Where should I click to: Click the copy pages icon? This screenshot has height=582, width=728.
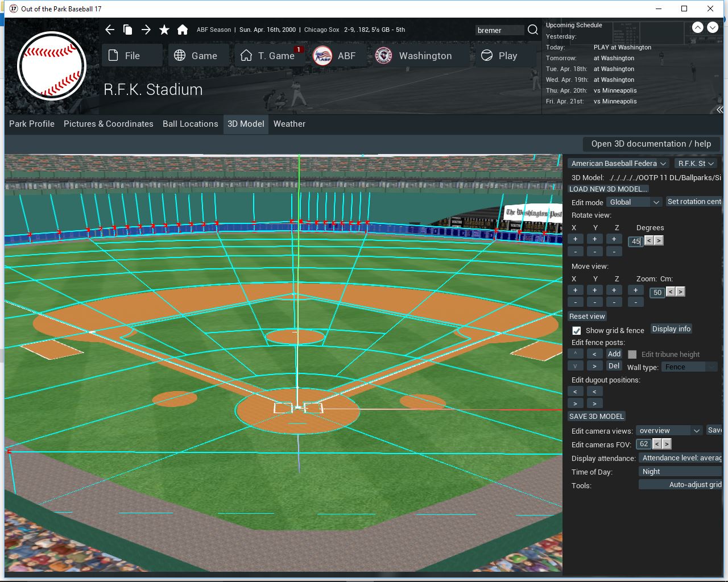[x=128, y=30]
